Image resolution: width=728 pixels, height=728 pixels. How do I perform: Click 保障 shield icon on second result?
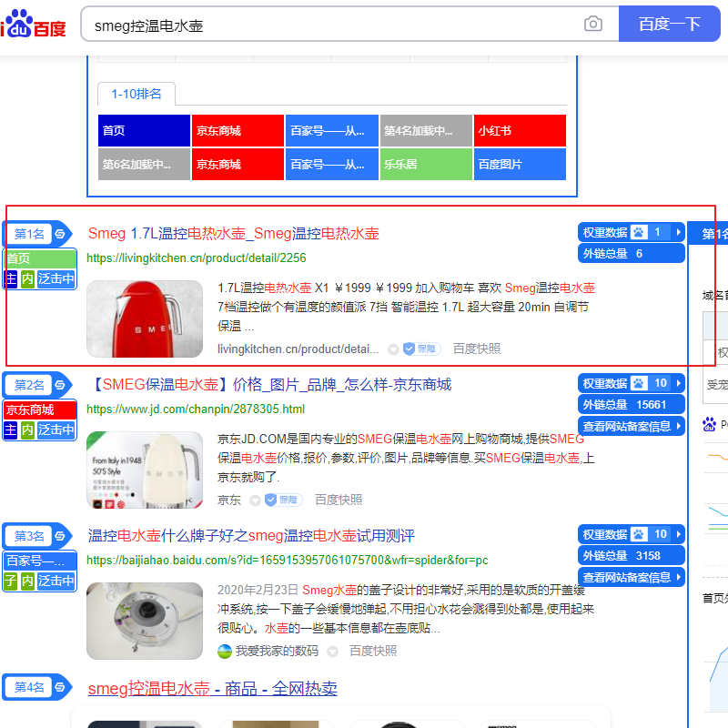click(x=270, y=500)
